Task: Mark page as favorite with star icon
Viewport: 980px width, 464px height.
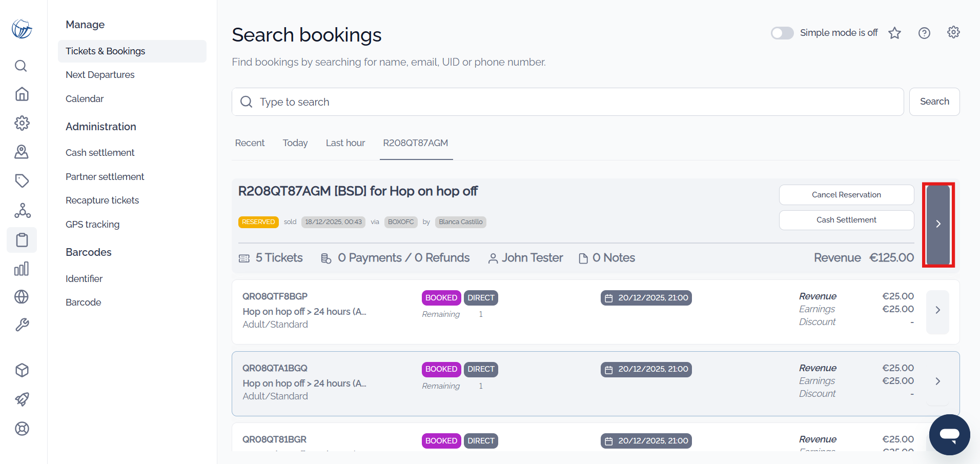Action: (895, 33)
